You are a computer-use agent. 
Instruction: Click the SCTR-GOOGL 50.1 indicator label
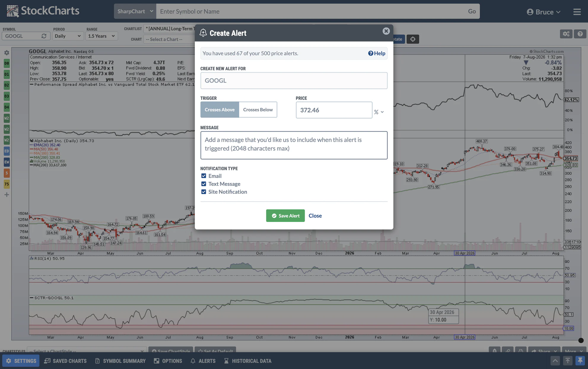point(52,298)
